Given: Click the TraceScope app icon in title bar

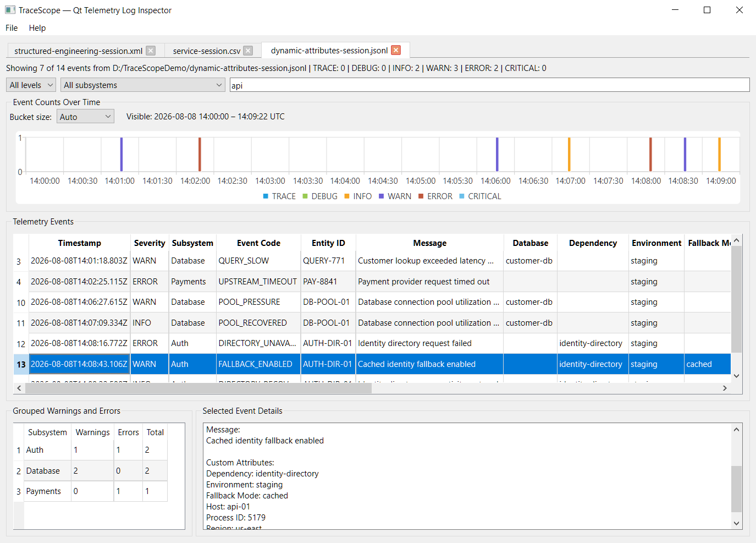Looking at the screenshot, I should [x=10, y=10].
